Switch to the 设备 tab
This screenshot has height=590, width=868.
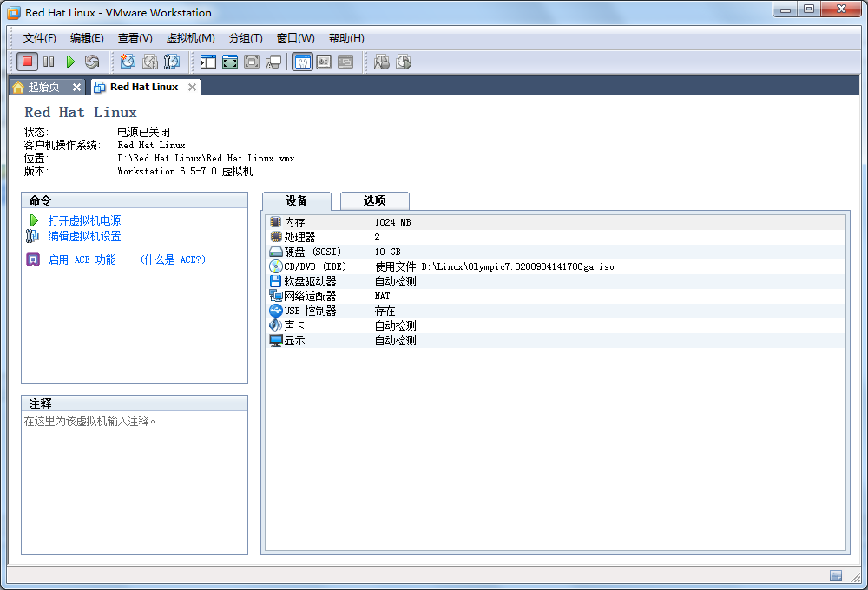point(296,201)
